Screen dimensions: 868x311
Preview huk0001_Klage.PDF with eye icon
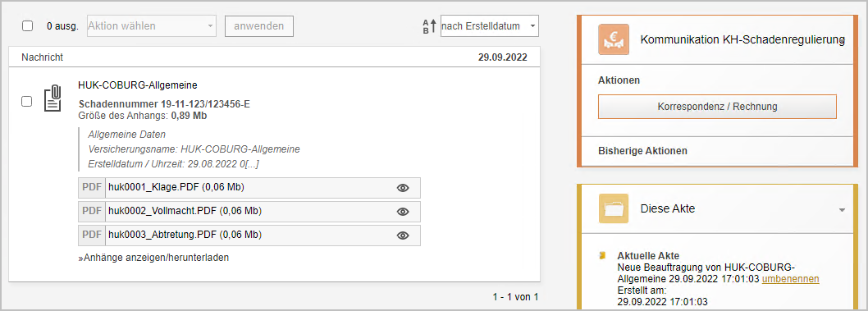pyautogui.click(x=403, y=188)
